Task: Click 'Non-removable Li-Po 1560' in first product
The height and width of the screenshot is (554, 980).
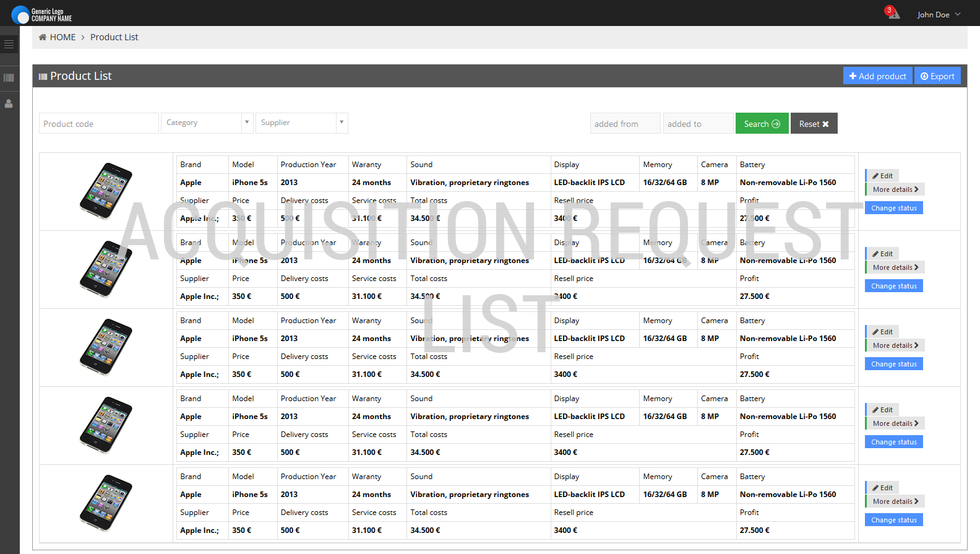Action: tap(788, 183)
